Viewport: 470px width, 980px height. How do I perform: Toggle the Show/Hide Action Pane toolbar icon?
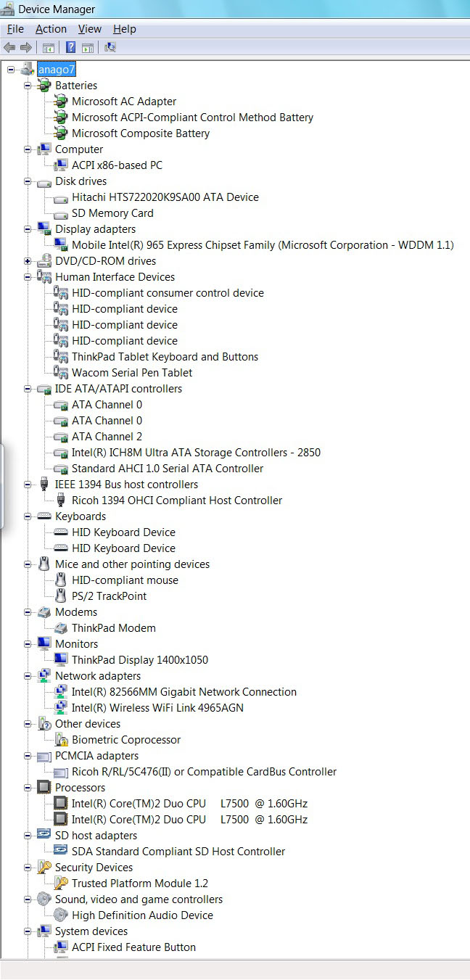[x=88, y=47]
